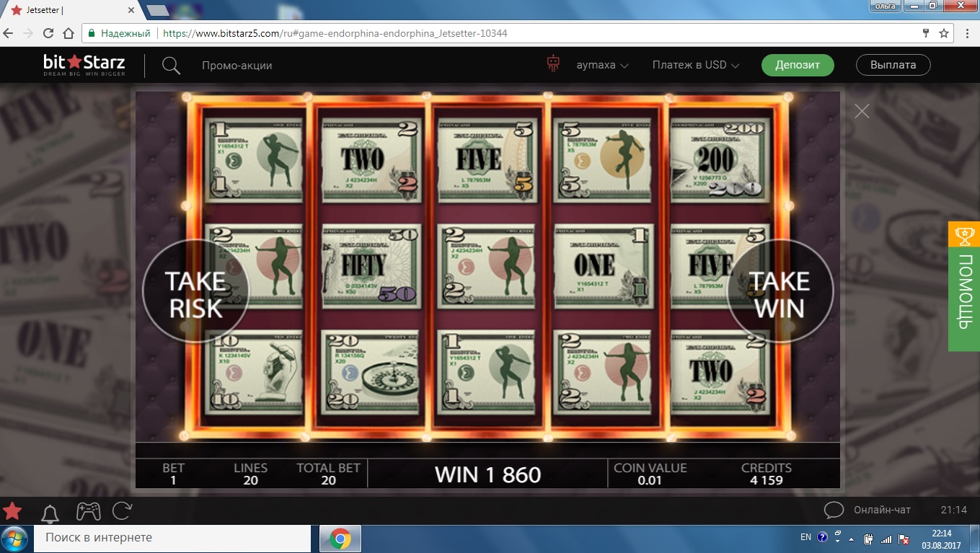The height and width of the screenshot is (553, 980).
Task: Click the green padlock Надежный indicator
Action: (119, 33)
